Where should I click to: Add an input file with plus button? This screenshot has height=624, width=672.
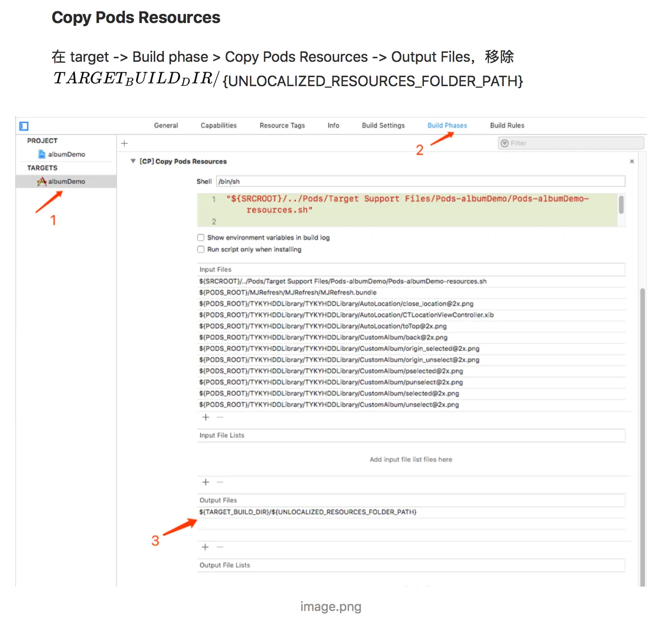(x=206, y=418)
